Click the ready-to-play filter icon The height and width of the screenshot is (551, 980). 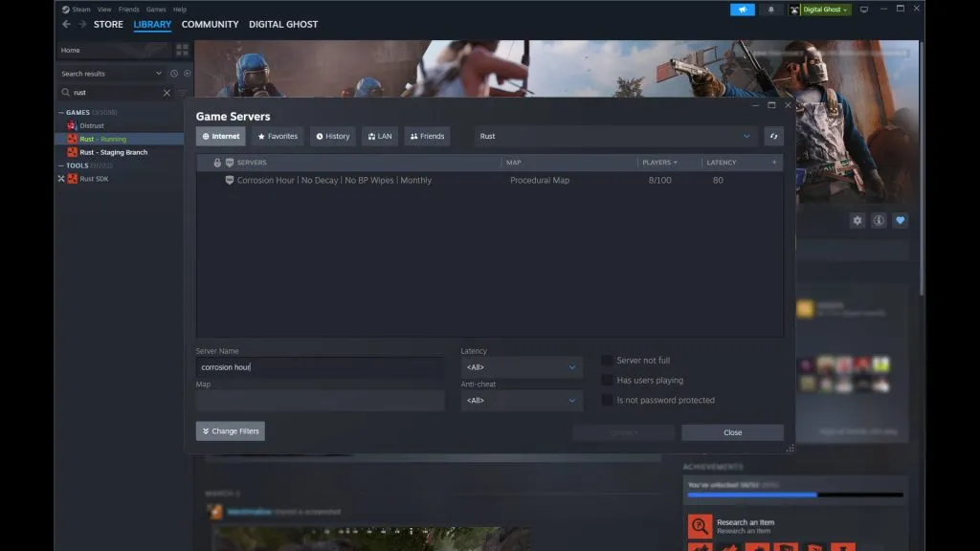click(187, 74)
